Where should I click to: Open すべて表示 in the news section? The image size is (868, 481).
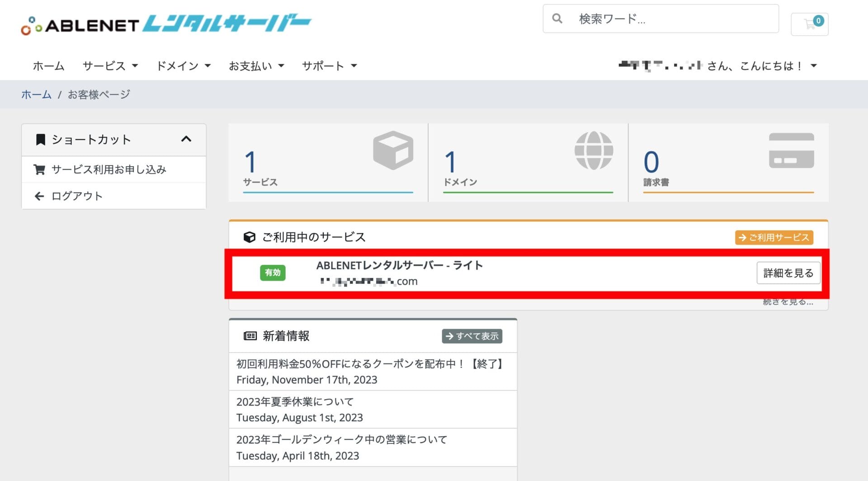pyautogui.click(x=472, y=336)
